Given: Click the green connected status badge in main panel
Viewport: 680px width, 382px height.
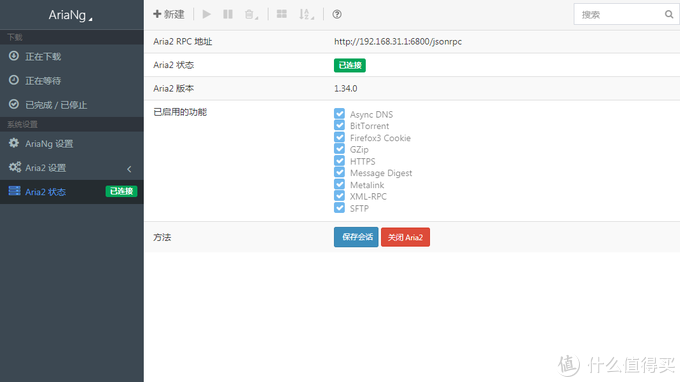Looking at the screenshot, I should 350,65.
